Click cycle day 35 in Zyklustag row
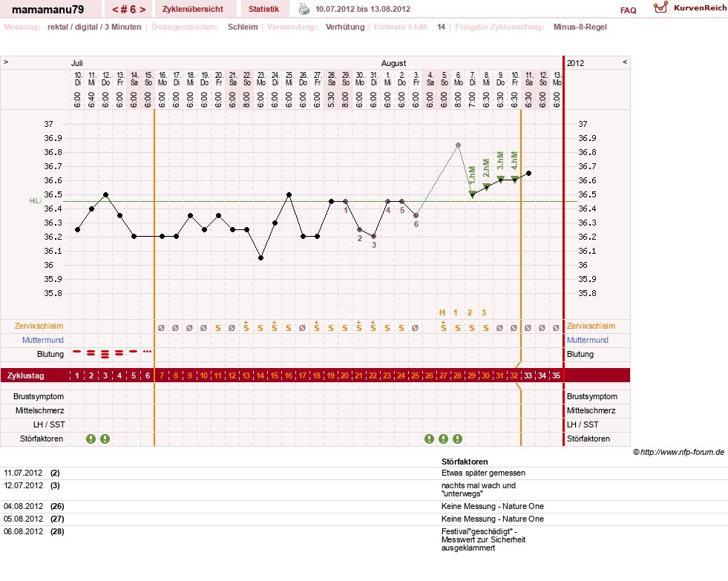This screenshot has width=728, height=581. point(557,375)
